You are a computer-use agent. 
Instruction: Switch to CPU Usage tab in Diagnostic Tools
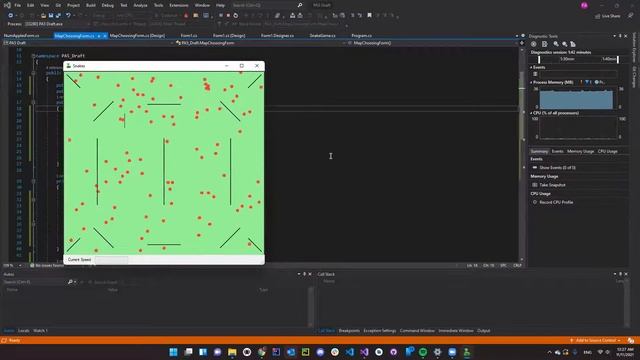pos(608,151)
